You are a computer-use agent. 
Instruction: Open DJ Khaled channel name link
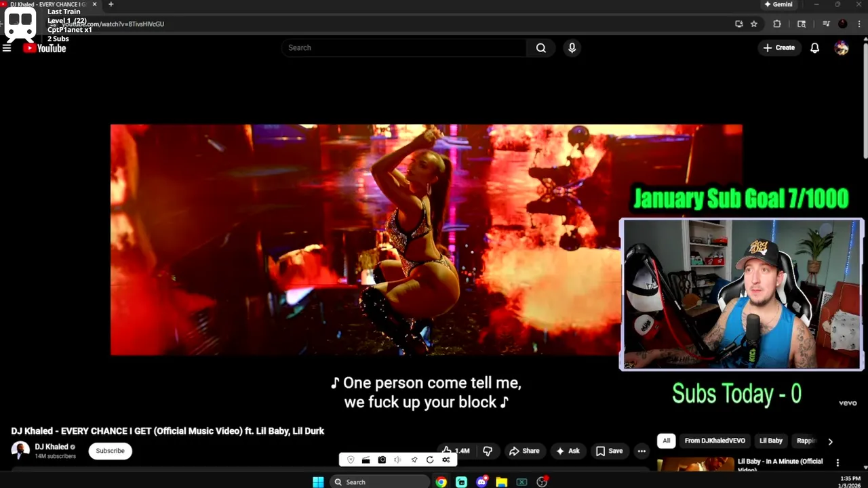coord(52,447)
